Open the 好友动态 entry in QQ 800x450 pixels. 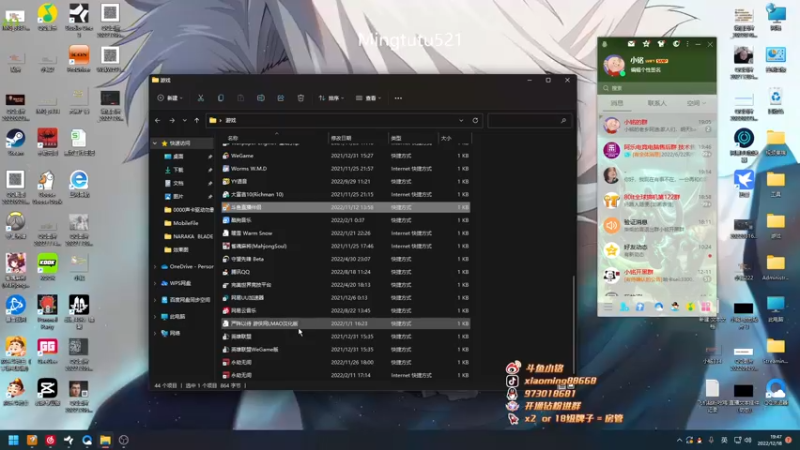[x=657, y=250]
